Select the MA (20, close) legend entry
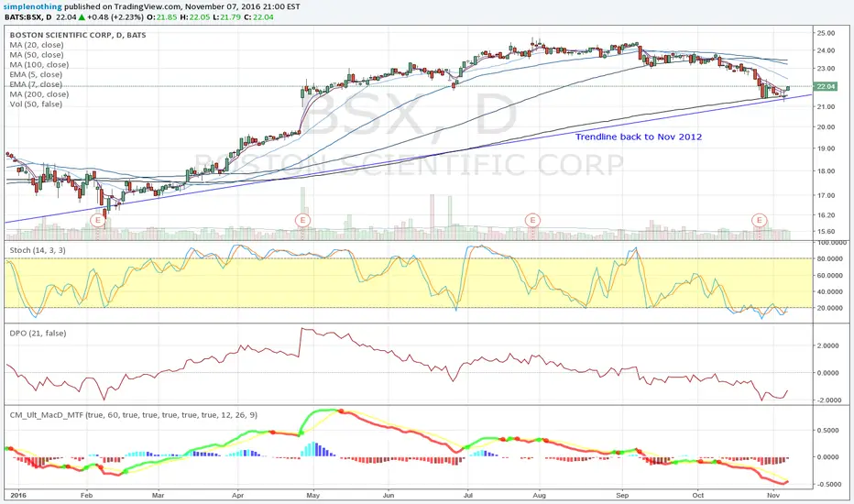Viewport: 854px width, 504px height. click(x=37, y=45)
